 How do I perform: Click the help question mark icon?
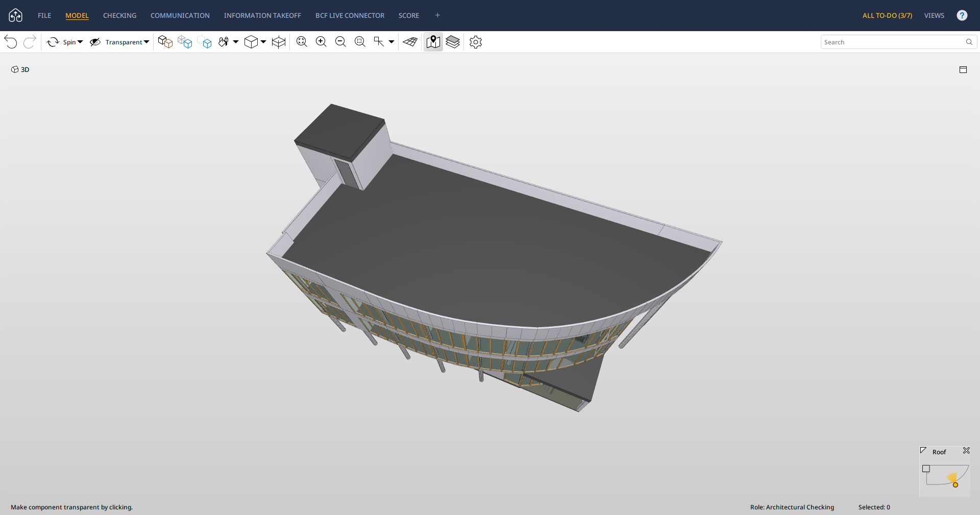[962, 15]
